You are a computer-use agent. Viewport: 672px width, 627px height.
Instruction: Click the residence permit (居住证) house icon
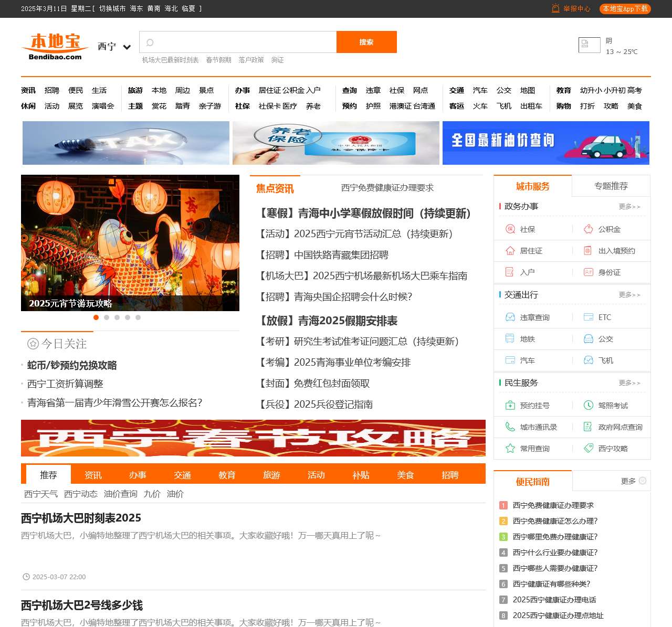click(510, 251)
